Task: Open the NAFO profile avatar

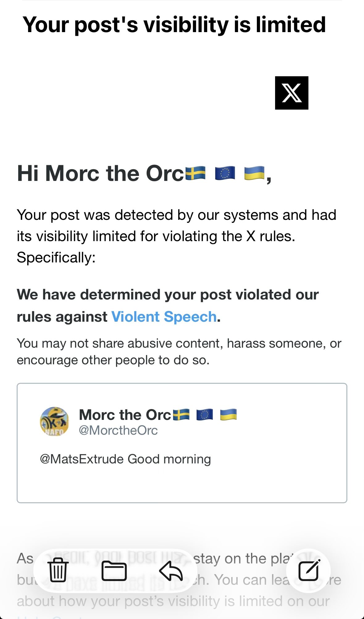Action: (x=54, y=421)
